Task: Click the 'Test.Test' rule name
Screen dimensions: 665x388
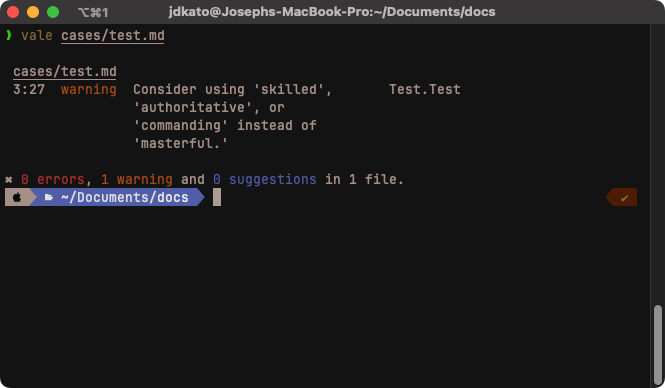Action: coord(425,89)
